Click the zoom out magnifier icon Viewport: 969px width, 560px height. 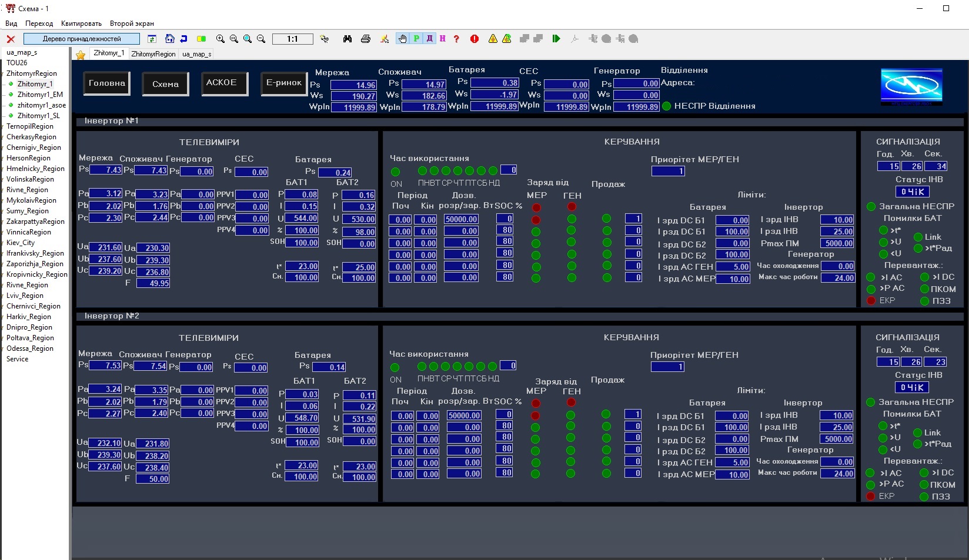click(x=261, y=39)
